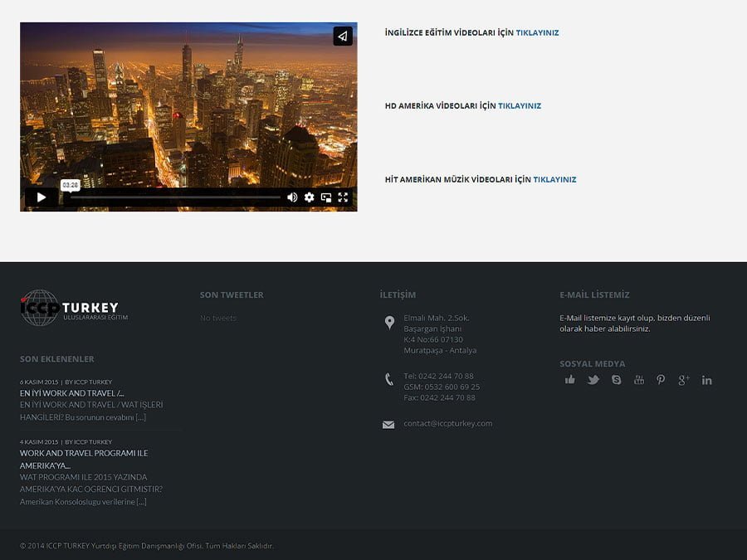Click TIKLAYINIZ link for İngilizce eğitim videoları
This screenshot has height=560, width=747.
click(x=537, y=33)
